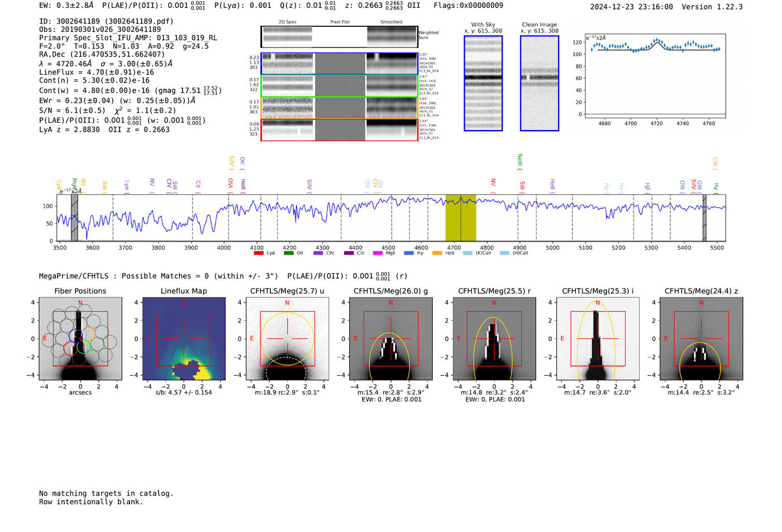
Task: Click the EW: 0.3±2.8Å header value
Action: (66, 6)
